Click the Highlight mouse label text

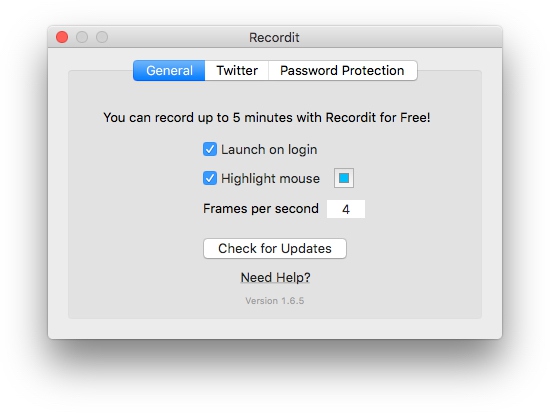pos(270,178)
